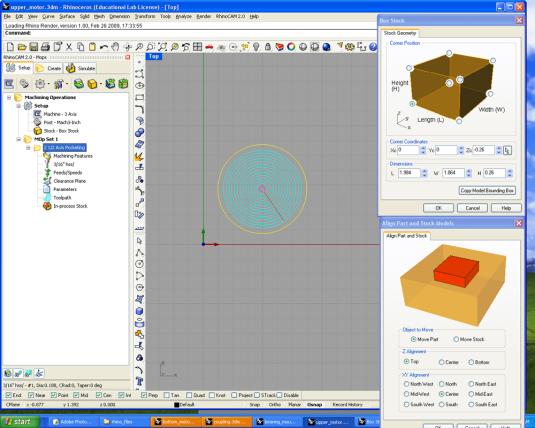Click the Cut scissors icon
535x428 pixels.
[x=69, y=47]
